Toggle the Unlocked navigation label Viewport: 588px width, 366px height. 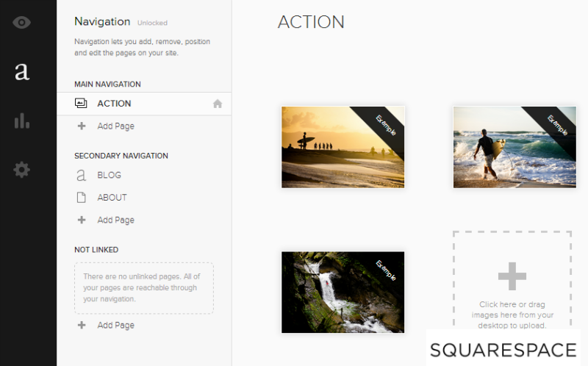(152, 23)
